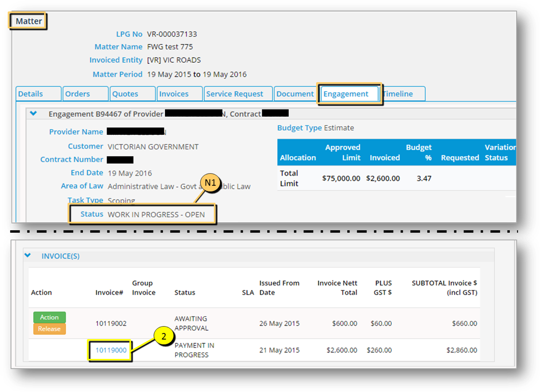Click the SUBTOTAL Invoice $ column header

click(444, 287)
